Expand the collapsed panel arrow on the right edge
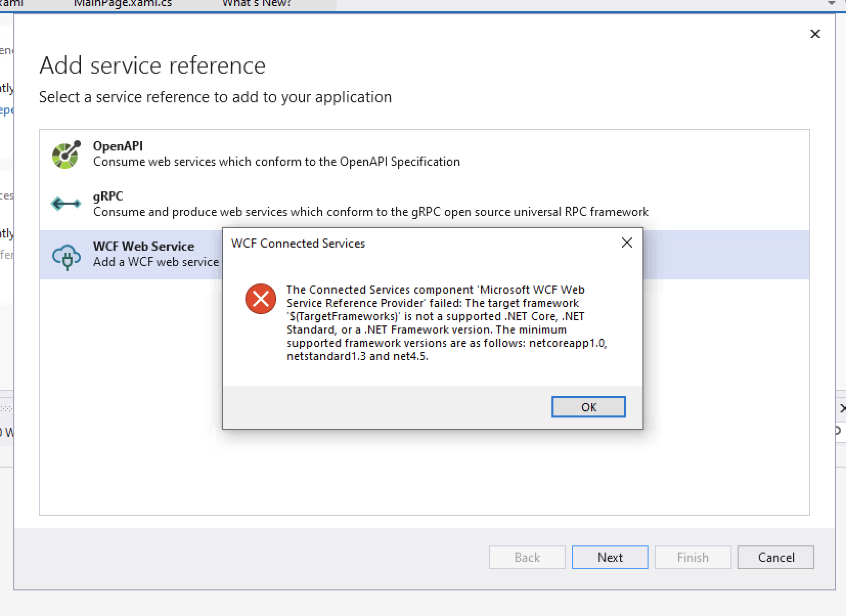 click(x=843, y=408)
